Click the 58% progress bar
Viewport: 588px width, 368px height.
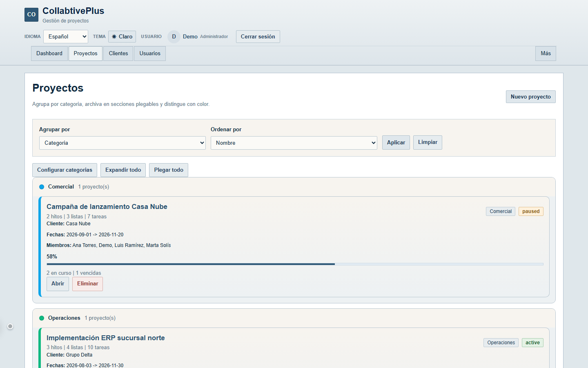[295, 264]
